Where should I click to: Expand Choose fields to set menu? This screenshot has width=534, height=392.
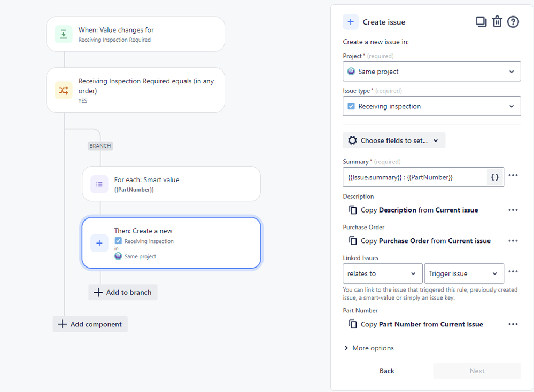pyautogui.click(x=394, y=140)
